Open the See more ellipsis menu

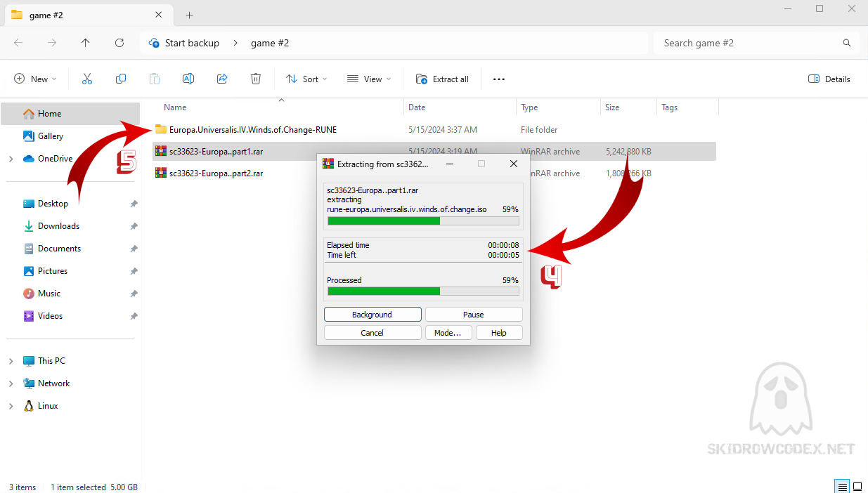pos(499,79)
